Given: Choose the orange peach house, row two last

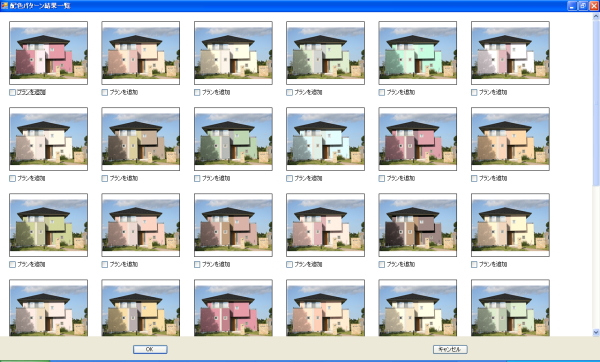Looking at the screenshot, I should 510,139.
